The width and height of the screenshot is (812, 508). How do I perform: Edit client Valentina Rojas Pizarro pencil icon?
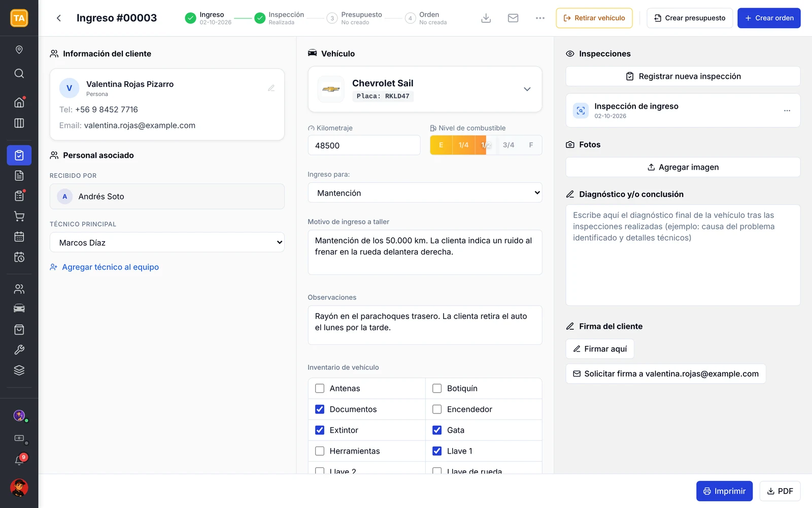272,88
